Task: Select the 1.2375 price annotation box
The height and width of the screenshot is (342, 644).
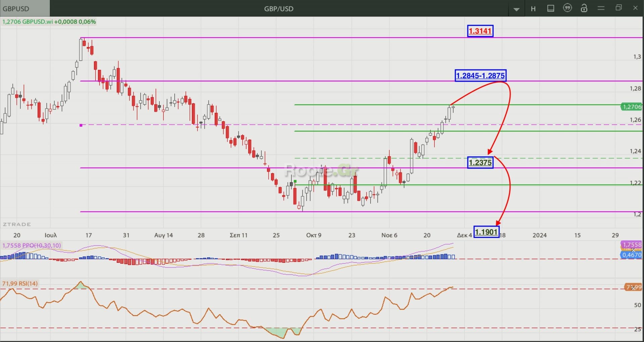Action: pos(480,163)
